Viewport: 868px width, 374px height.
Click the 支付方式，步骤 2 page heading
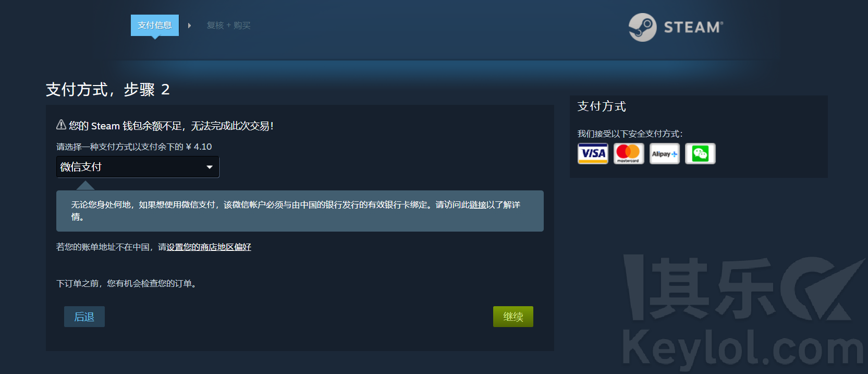[108, 89]
